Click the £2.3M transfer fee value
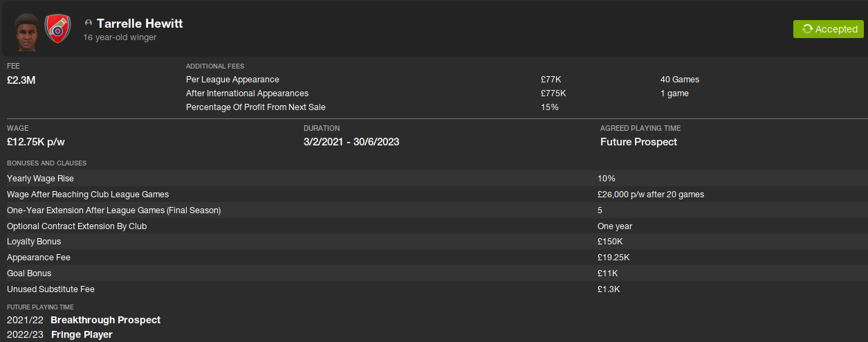This screenshot has width=868, height=342. pos(21,80)
